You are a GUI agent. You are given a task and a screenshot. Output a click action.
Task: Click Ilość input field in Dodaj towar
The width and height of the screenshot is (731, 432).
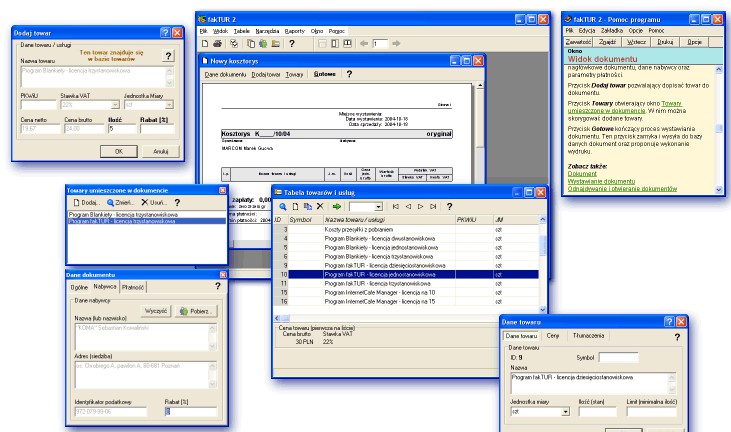122,129
